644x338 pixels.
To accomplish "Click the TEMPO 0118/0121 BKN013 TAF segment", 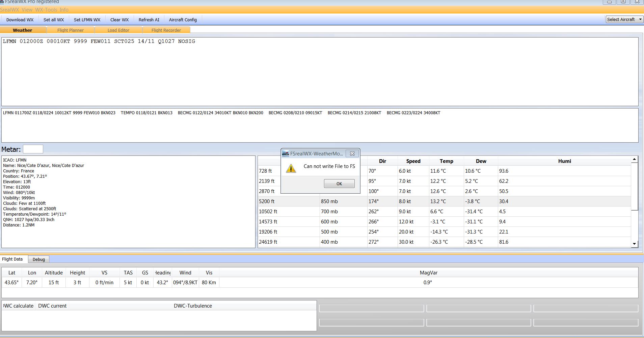I will 146,113.
